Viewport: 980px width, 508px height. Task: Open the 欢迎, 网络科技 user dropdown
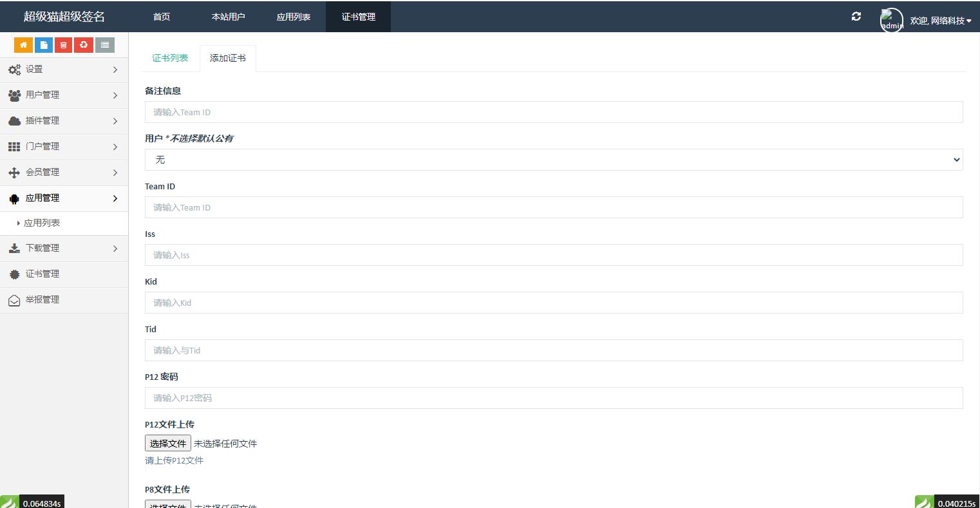pos(940,21)
